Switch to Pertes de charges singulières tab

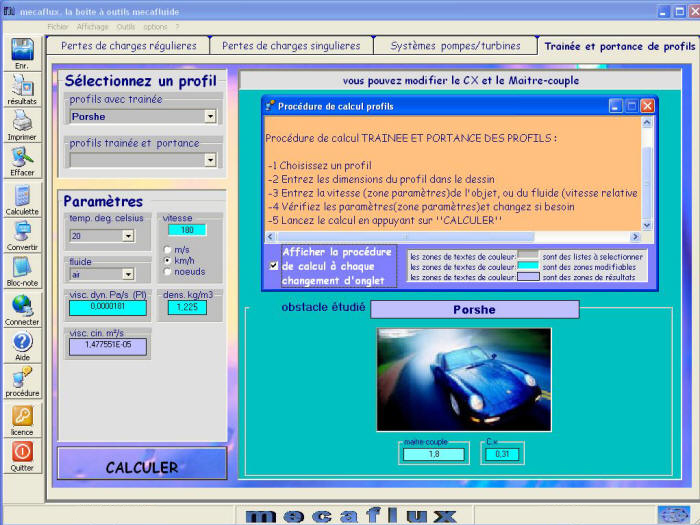click(291, 46)
